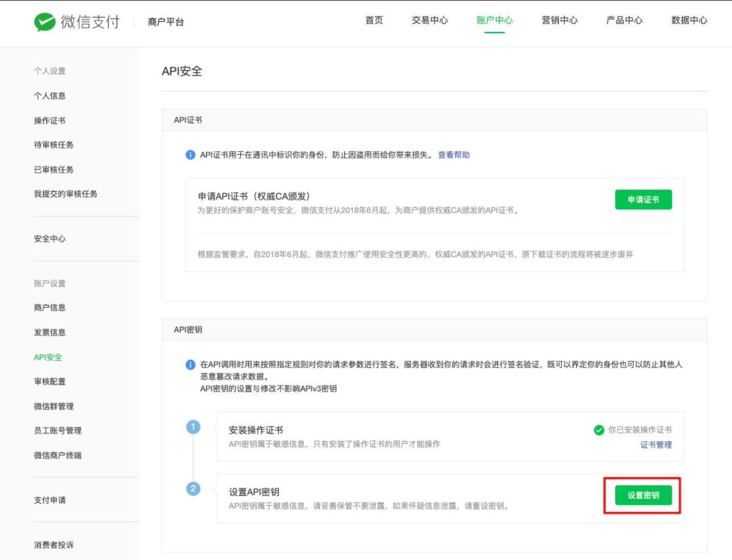Click the 设置密钥 button
Image resolution: width=732 pixels, height=560 pixels.
[643, 495]
